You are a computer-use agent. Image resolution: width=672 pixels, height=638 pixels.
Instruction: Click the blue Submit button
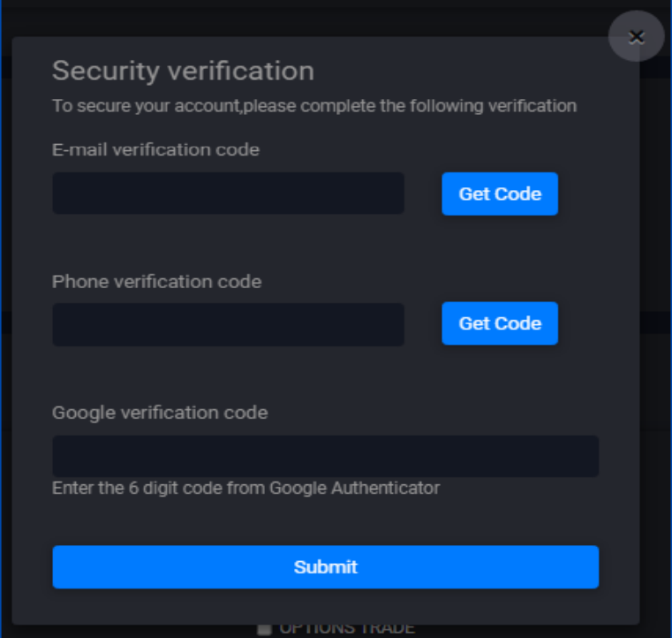[x=325, y=566]
